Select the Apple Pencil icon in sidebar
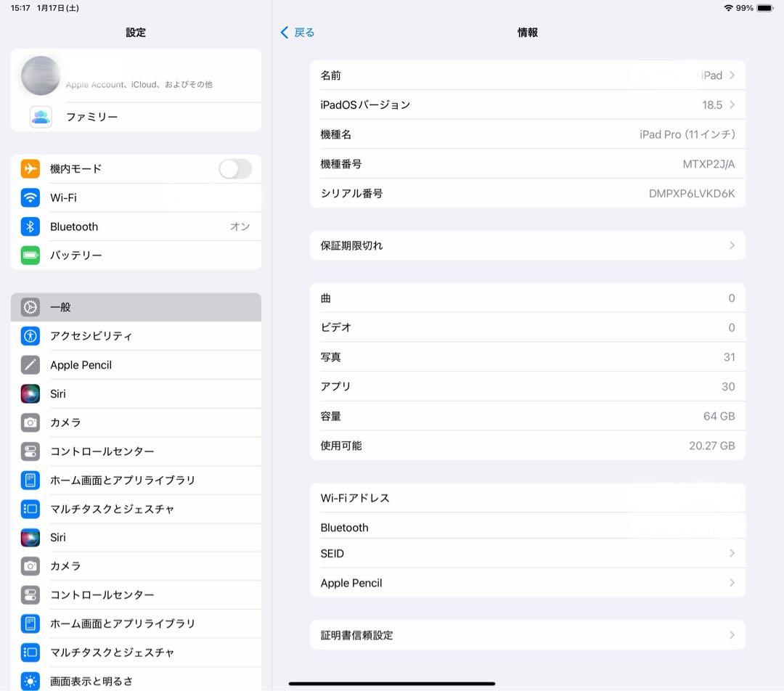Image resolution: width=784 pixels, height=691 pixels. [x=30, y=364]
